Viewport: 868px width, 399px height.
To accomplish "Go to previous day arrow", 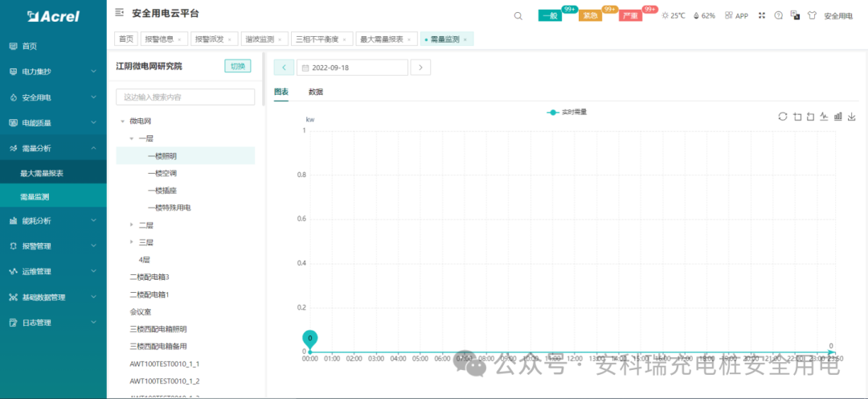I will (x=284, y=68).
